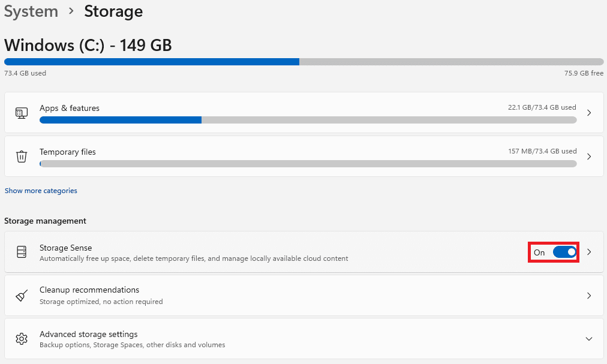Click the Advanced storage settings label

[88, 334]
